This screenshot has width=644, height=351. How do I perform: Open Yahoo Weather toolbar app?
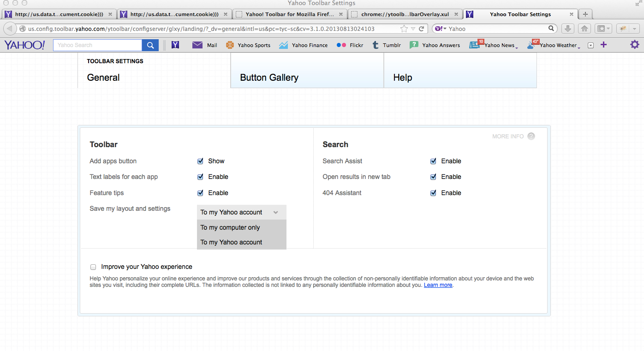tap(553, 45)
